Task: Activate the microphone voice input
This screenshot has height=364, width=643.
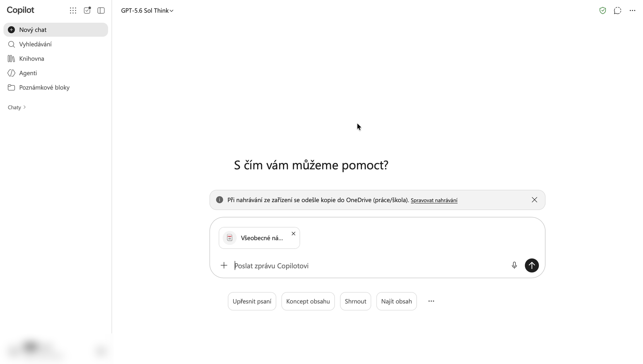Action: pos(514,265)
